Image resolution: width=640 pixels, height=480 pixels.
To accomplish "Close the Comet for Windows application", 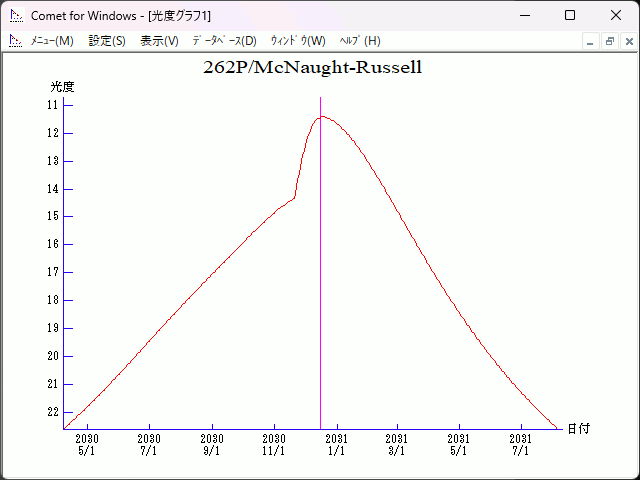I will (x=616, y=15).
